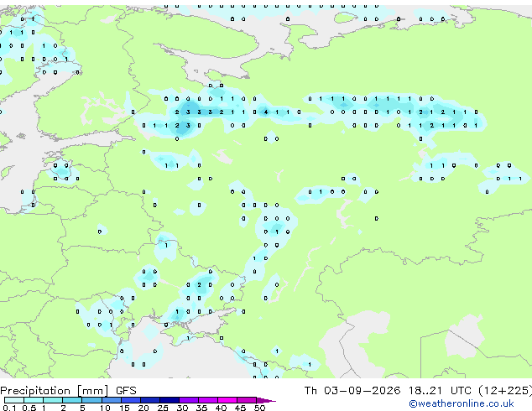Select the 40–45 mm magenta legend swatch
532x411 pixels.
click(227, 400)
